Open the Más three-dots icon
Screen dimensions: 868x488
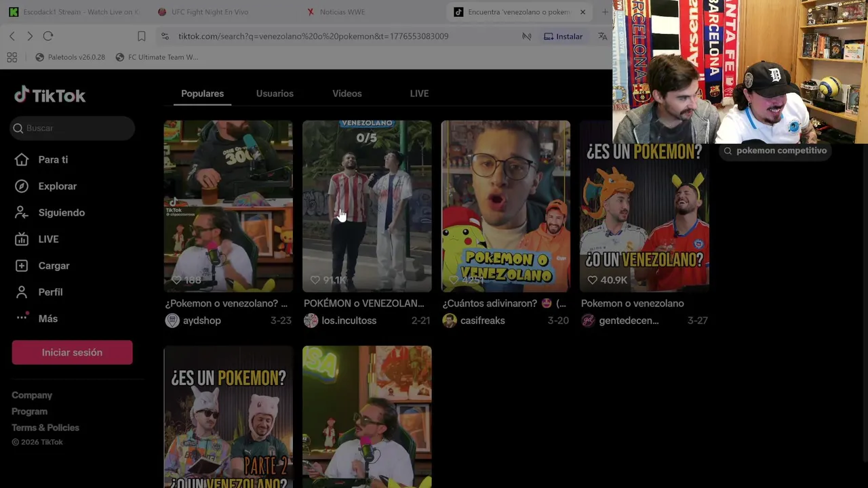point(22,317)
